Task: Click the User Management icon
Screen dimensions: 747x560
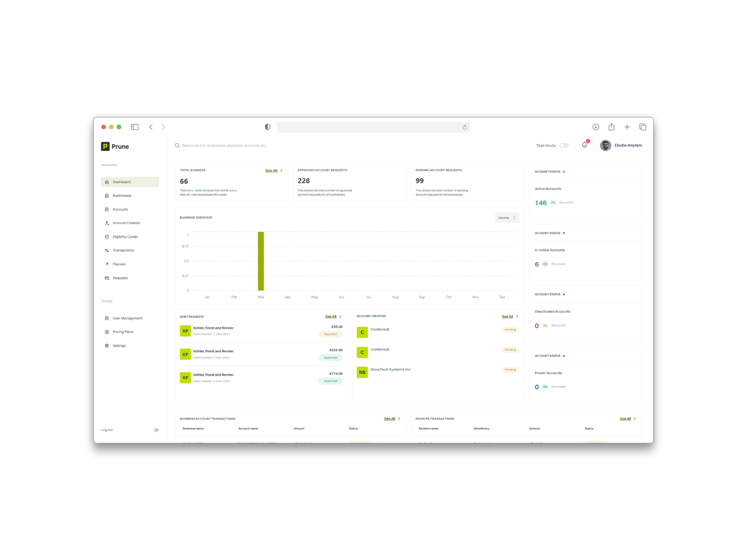Action: pyautogui.click(x=107, y=318)
